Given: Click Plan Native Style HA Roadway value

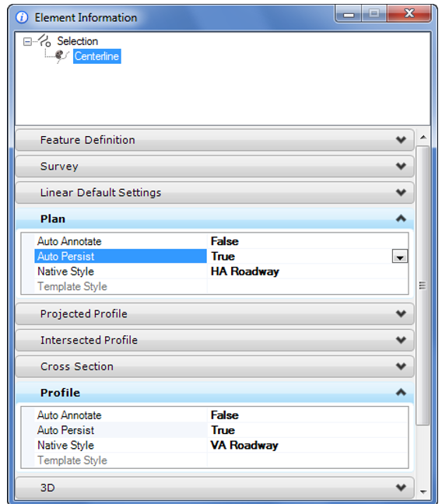Looking at the screenshot, I should pos(245,271).
